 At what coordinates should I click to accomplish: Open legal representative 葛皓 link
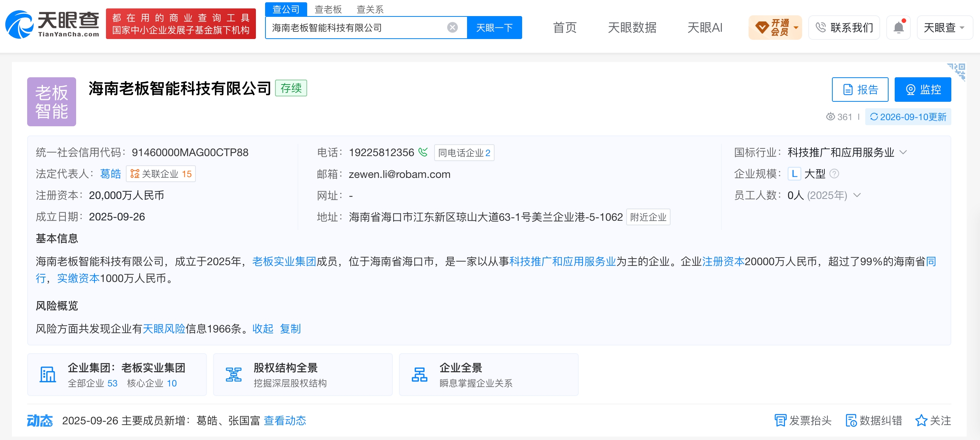[111, 174]
